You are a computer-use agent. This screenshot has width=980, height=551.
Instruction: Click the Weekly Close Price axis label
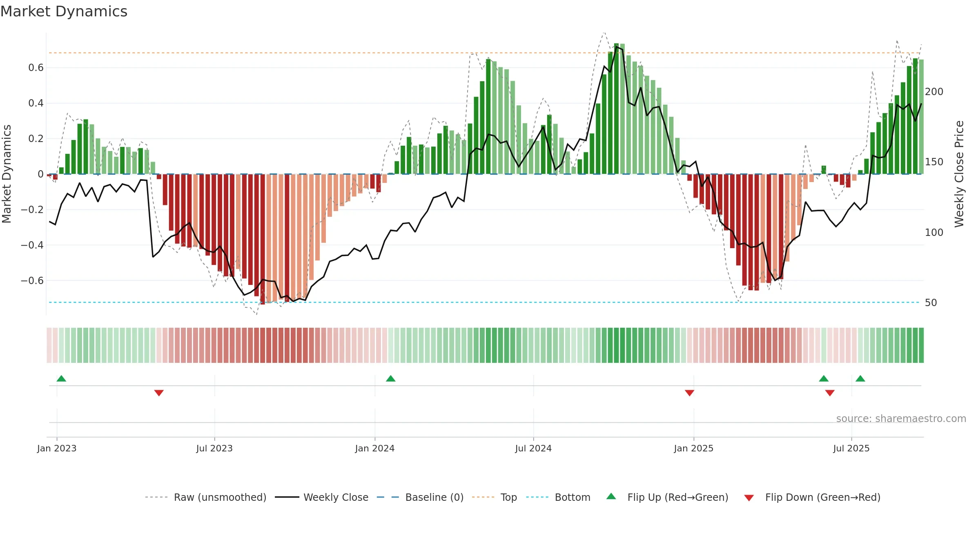tap(959, 174)
